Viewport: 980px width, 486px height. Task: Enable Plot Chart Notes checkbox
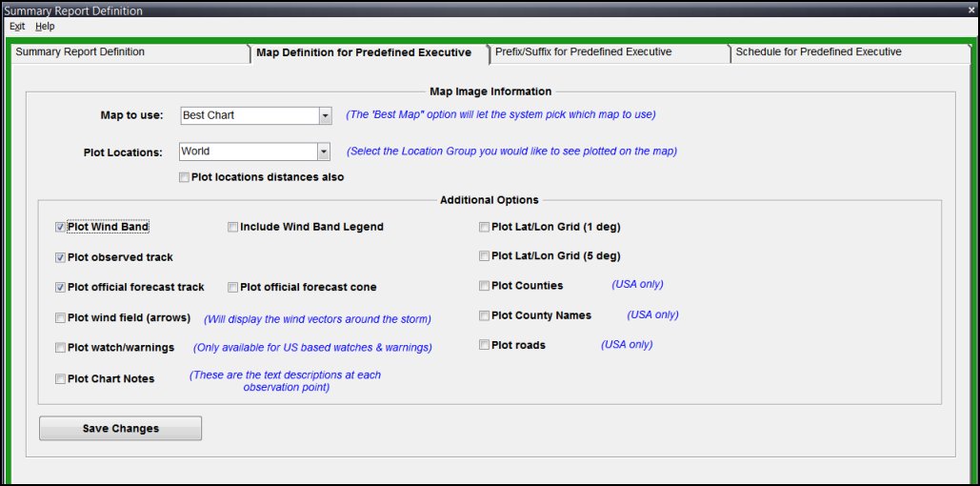tap(61, 378)
